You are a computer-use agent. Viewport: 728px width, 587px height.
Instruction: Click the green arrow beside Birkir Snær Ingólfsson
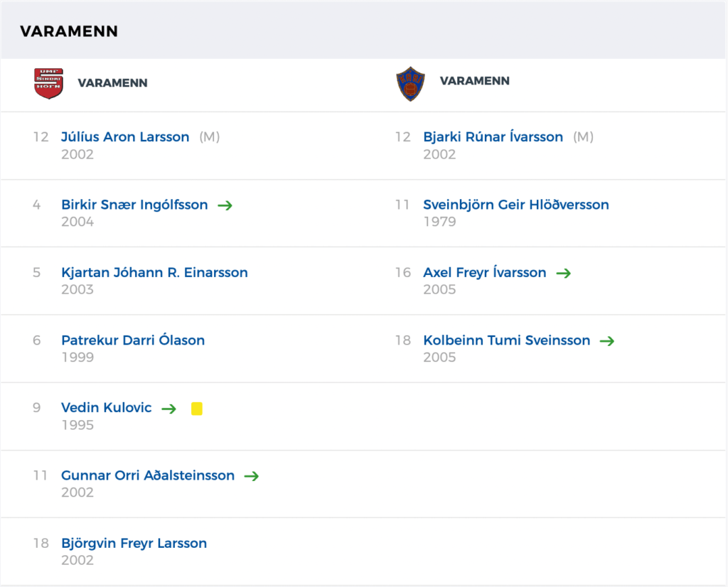point(225,205)
